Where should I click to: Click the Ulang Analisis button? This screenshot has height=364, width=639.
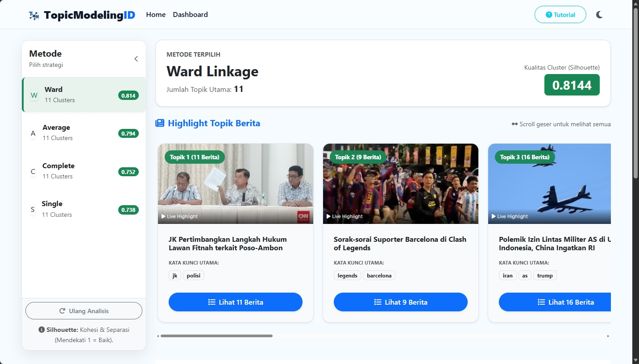coord(84,311)
